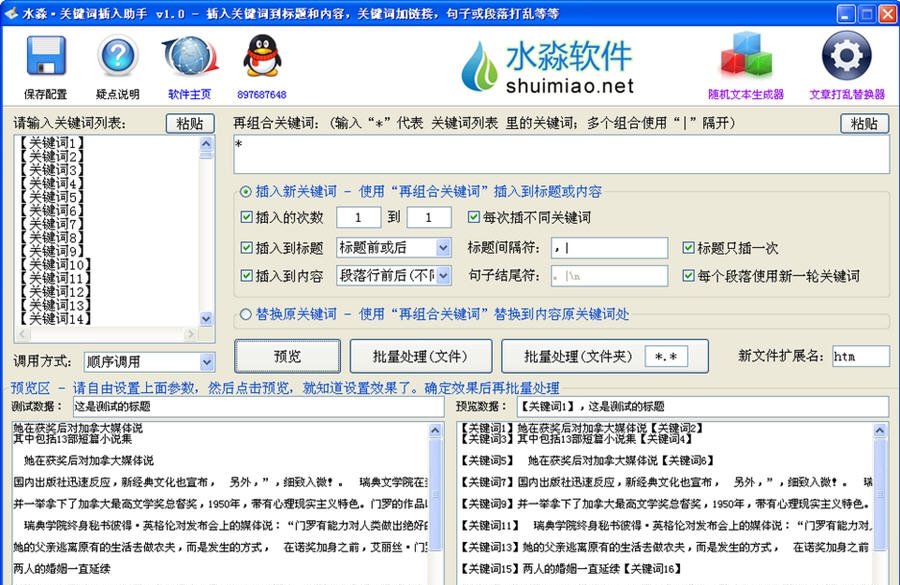Click the 再组合关键词 text area
The width and height of the screenshot is (900, 585).
[561, 154]
